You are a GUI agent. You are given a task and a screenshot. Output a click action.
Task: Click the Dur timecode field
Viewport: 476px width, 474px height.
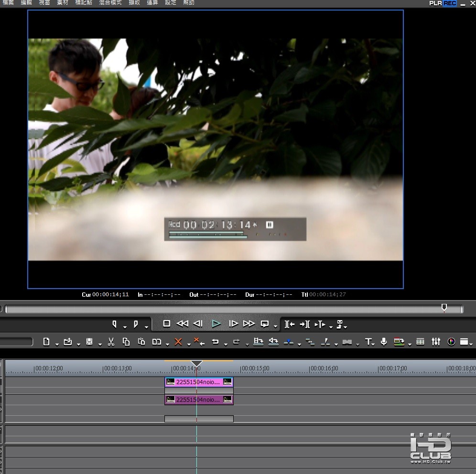274,295
